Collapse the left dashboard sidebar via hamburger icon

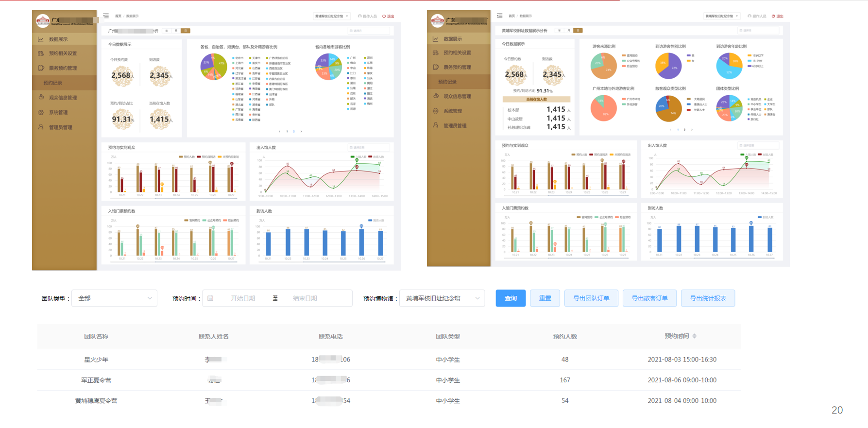point(106,16)
